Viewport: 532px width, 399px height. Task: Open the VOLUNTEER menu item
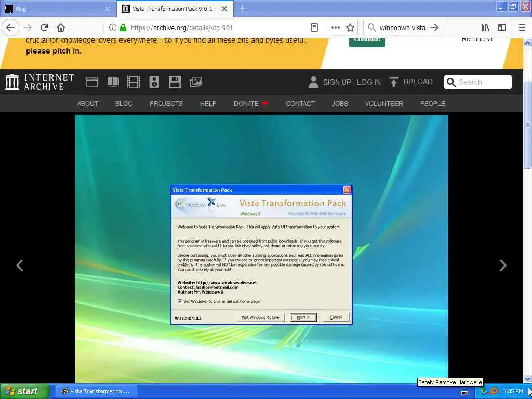[x=384, y=104]
